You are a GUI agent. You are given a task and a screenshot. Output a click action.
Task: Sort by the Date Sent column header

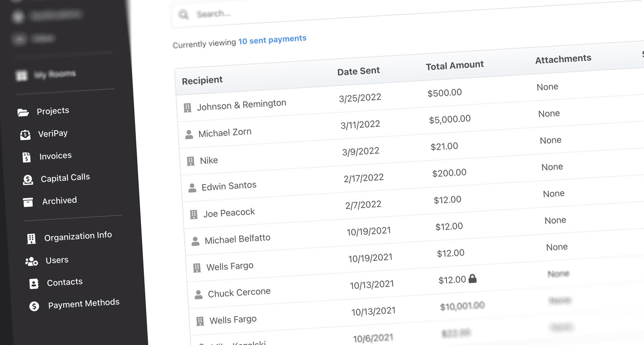click(x=358, y=71)
